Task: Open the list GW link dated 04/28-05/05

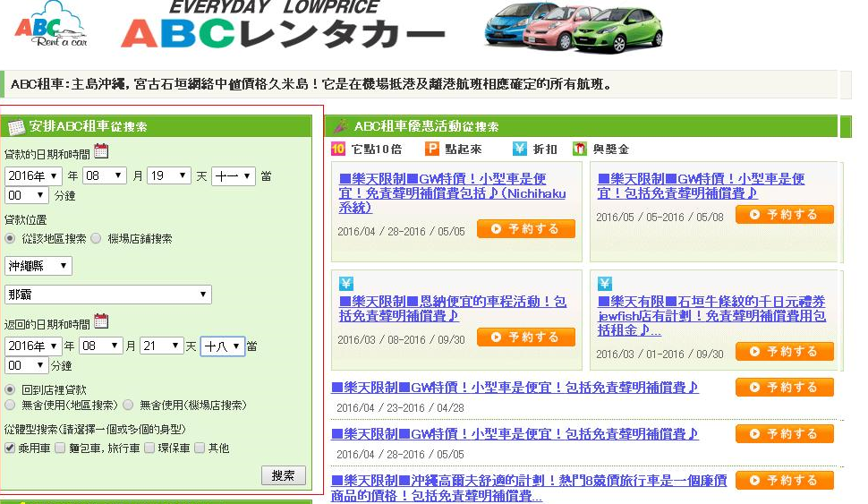Action: pos(515,434)
